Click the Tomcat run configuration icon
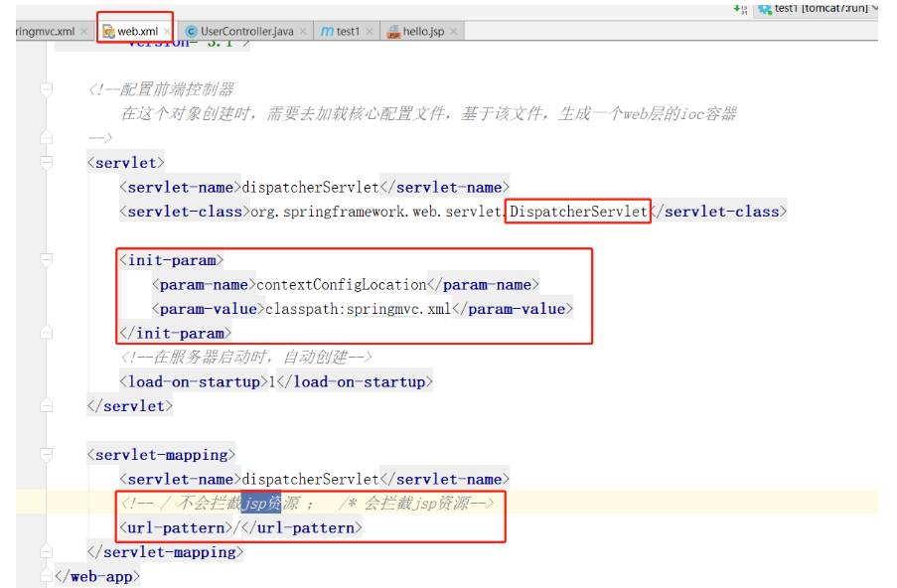This screenshot has height=588, width=897. point(765,9)
